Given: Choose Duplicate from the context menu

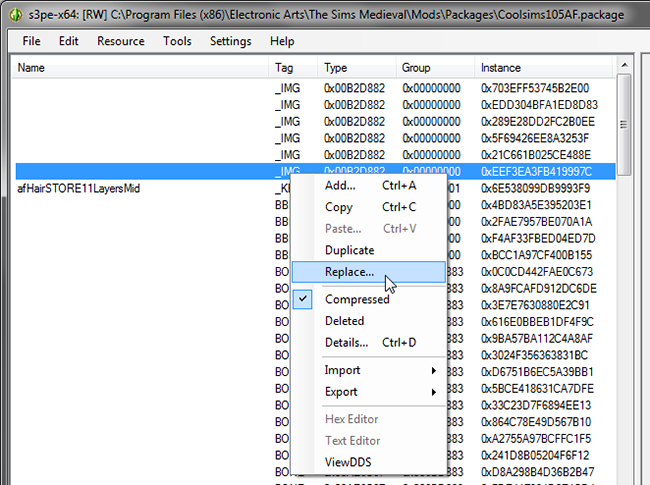Looking at the screenshot, I should click(349, 250).
